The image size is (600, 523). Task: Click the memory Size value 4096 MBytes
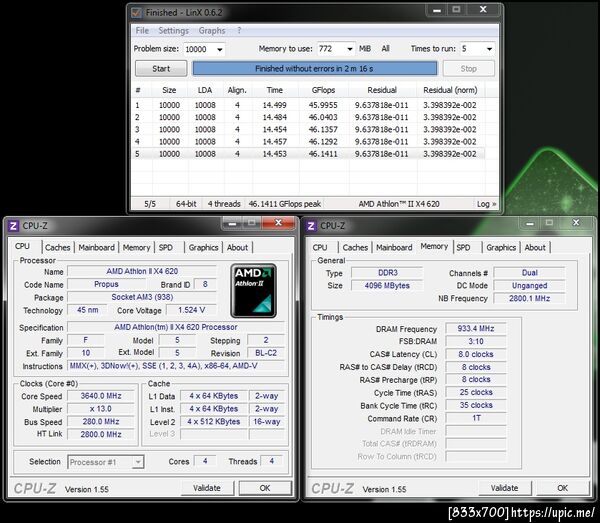point(388,286)
